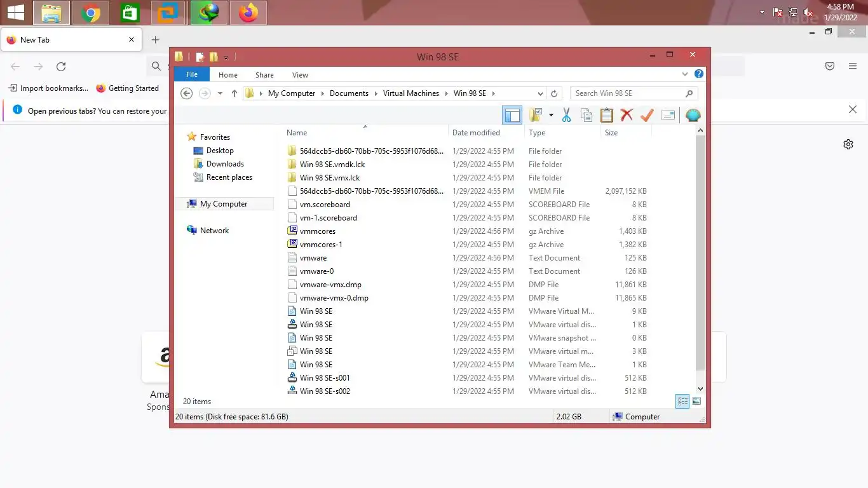Select the vm-1.scoreboard file

(x=329, y=218)
